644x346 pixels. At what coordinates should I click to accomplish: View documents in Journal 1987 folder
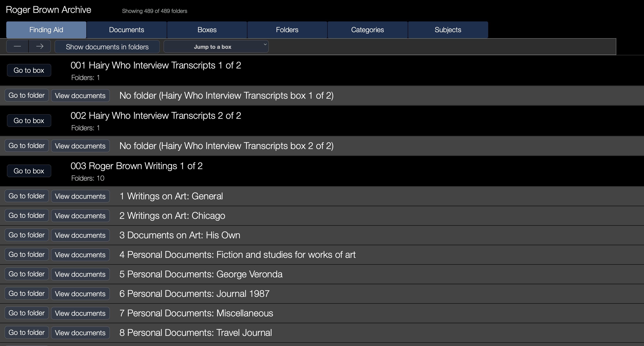pyautogui.click(x=80, y=294)
